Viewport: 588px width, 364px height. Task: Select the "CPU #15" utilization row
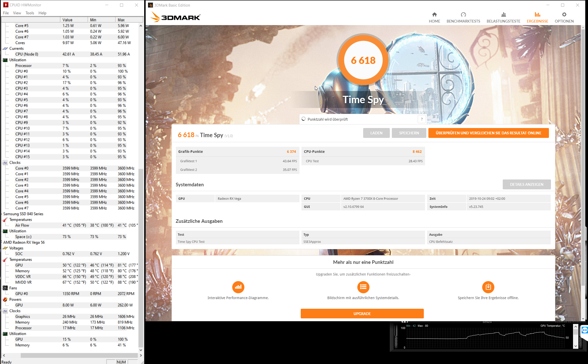[x=71, y=157]
